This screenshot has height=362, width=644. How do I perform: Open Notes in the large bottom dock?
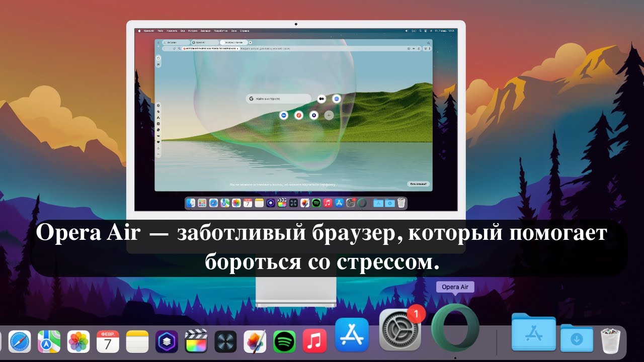coord(137,342)
